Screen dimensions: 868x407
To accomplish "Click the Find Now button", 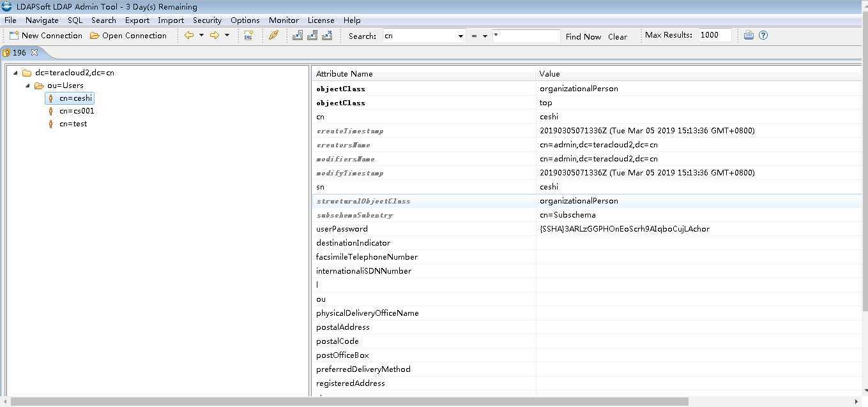I will [583, 37].
